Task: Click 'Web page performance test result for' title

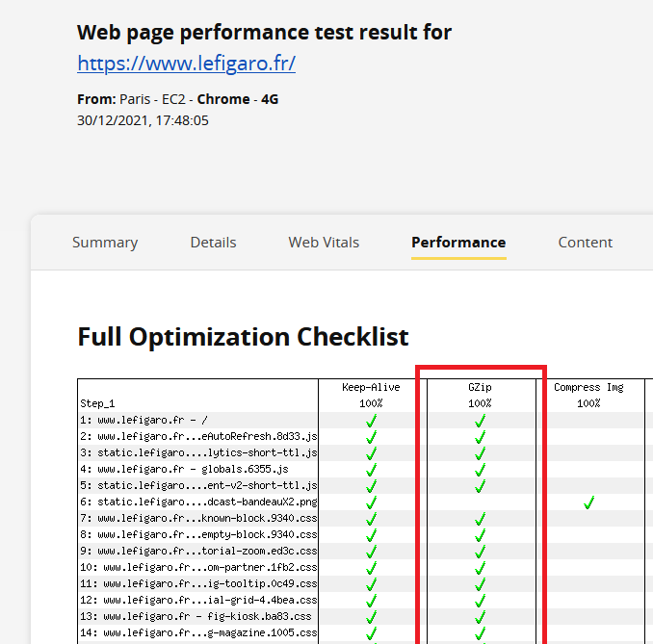Action: [x=265, y=33]
